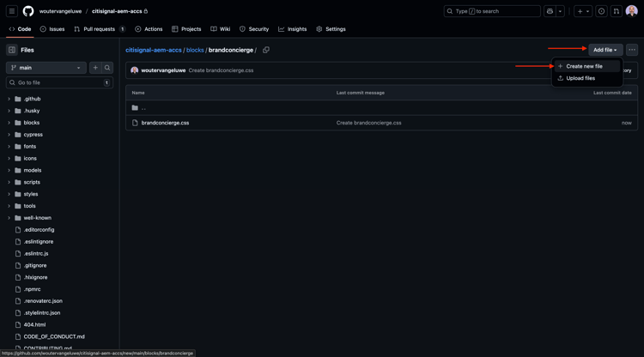This screenshot has height=357, width=644.
Task: Open pull requests icon in header
Action: click(616, 11)
